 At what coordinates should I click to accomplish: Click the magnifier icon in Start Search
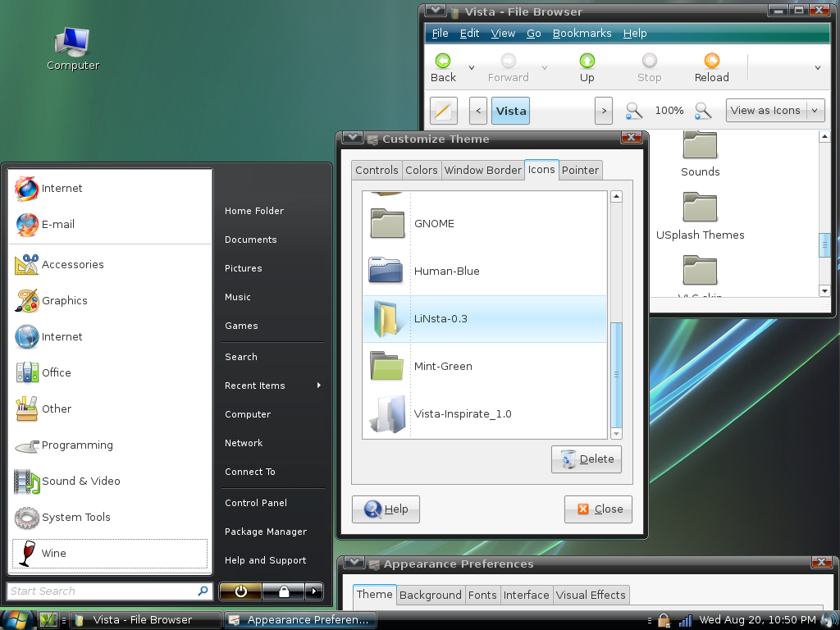(203, 591)
